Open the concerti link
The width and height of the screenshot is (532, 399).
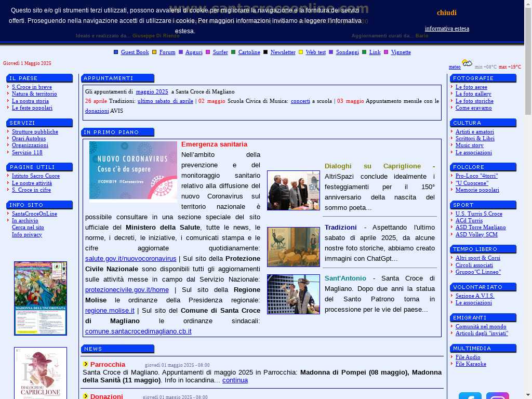[300, 101]
